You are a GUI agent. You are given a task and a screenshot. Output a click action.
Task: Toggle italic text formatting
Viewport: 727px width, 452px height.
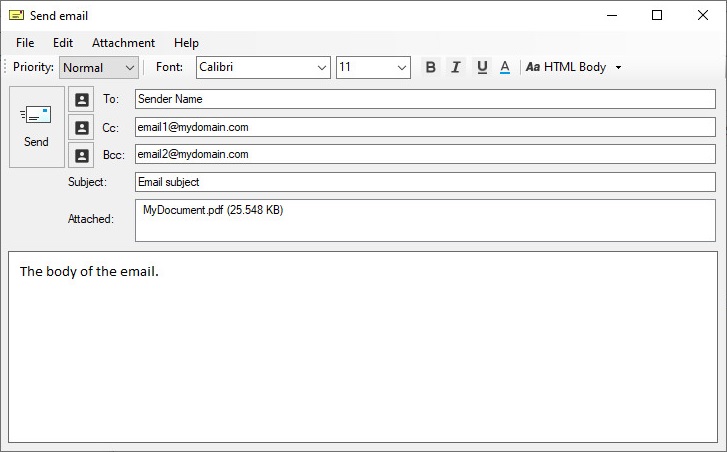(456, 67)
